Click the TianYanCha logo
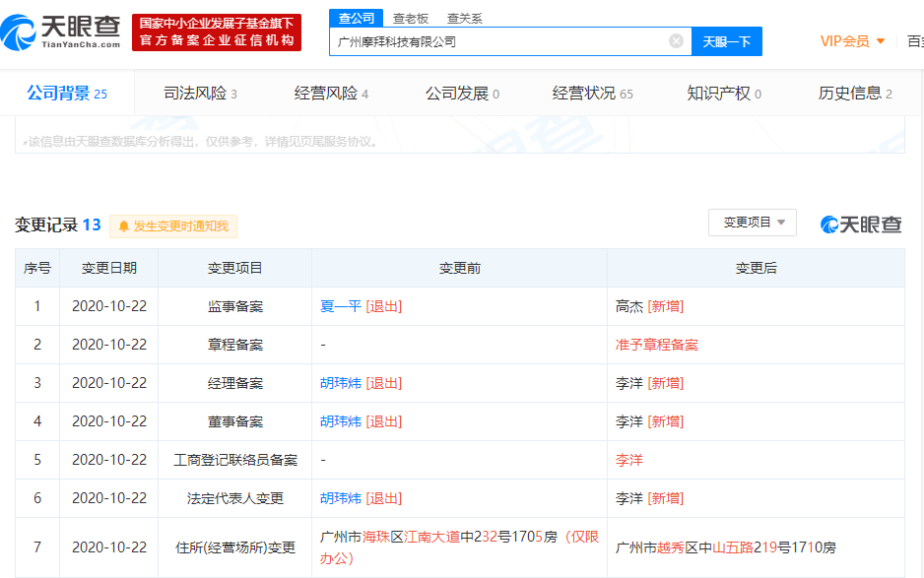The image size is (924, 578). [x=61, y=32]
